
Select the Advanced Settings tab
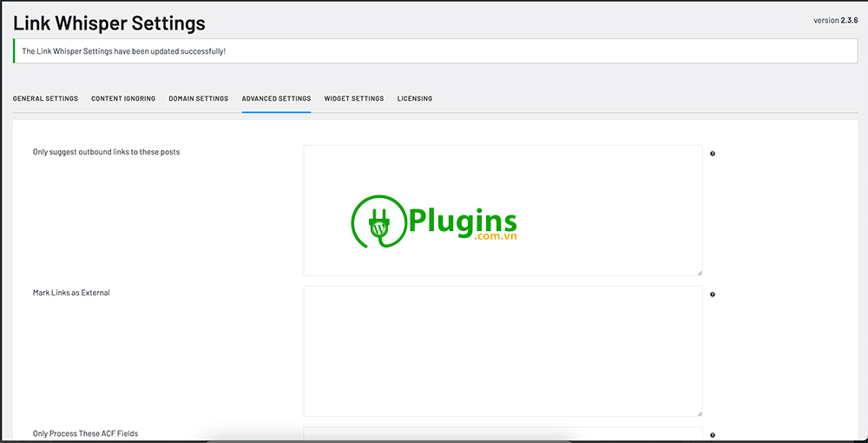point(276,99)
